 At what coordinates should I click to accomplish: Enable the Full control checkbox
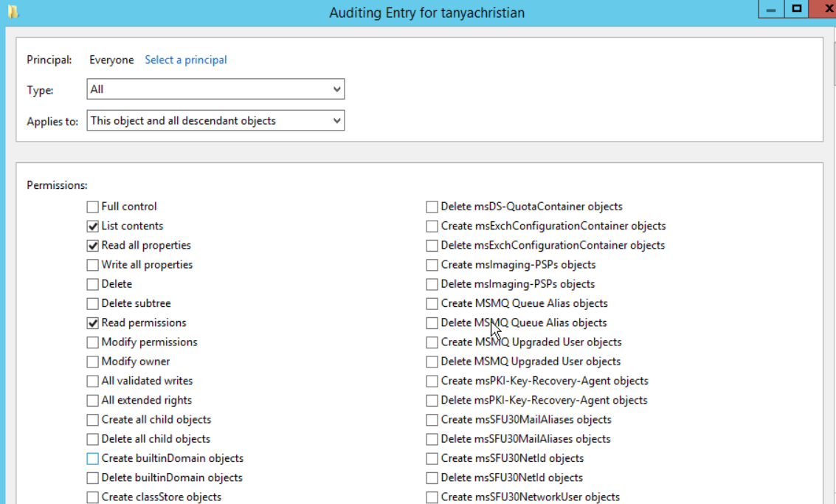click(93, 207)
